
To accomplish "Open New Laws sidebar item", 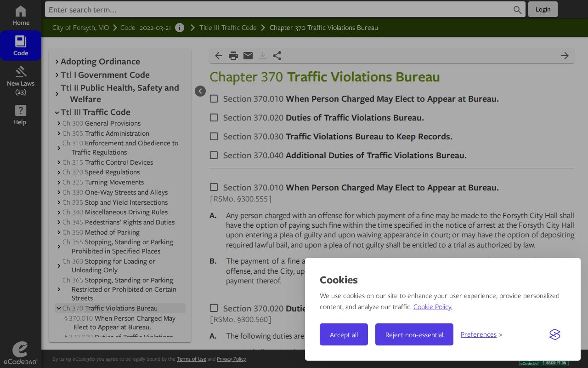I will click(21, 80).
